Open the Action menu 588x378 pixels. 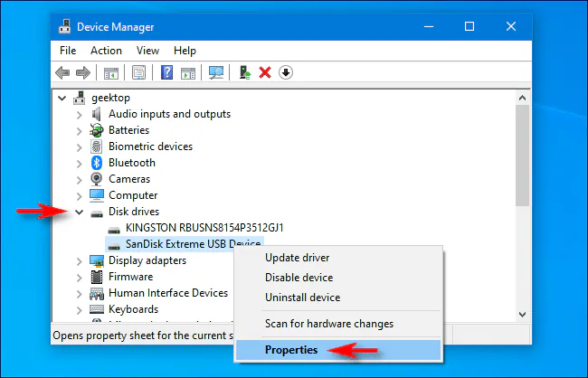(x=106, y=51)
